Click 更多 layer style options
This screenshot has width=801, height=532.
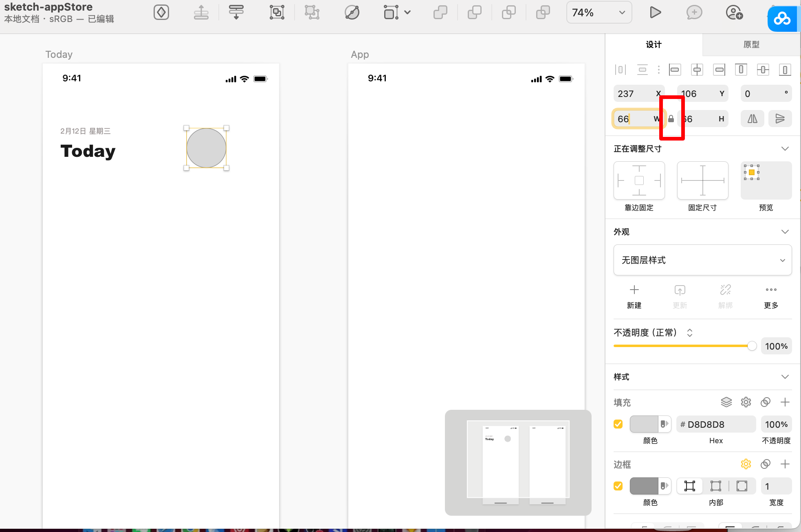click(x=771, y=297)
